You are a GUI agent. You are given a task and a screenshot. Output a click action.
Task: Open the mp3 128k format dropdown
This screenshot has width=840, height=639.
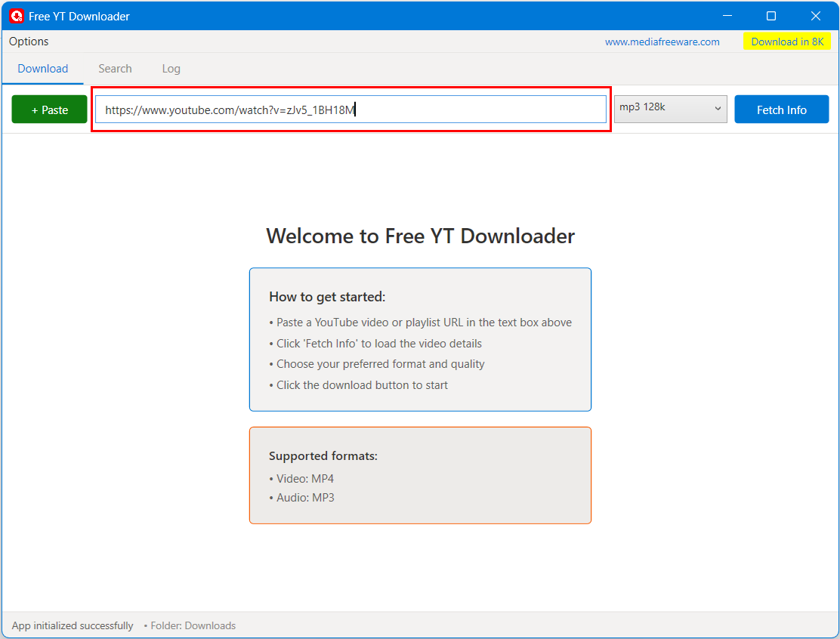[x=669, y=108]
